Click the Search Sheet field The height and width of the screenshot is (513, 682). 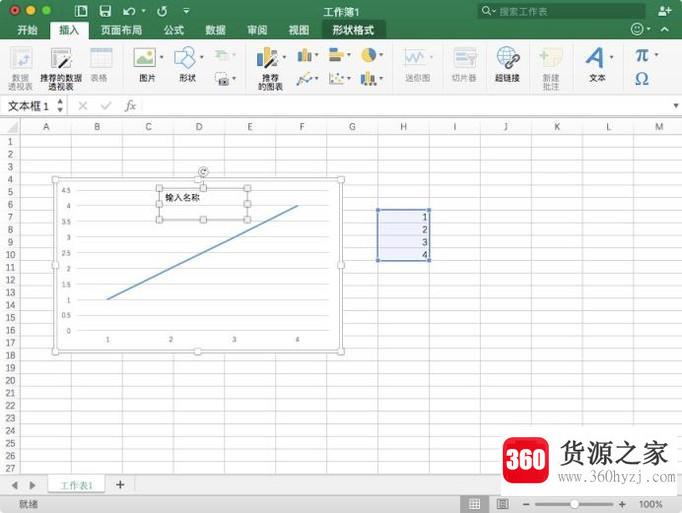click(x=562, y=11)
